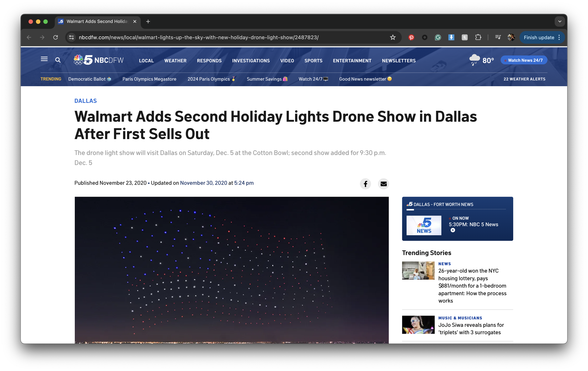Viewport: 588px width, 371px height.
Task: Open the weather icon showing 80°
Action: [474, 60]
